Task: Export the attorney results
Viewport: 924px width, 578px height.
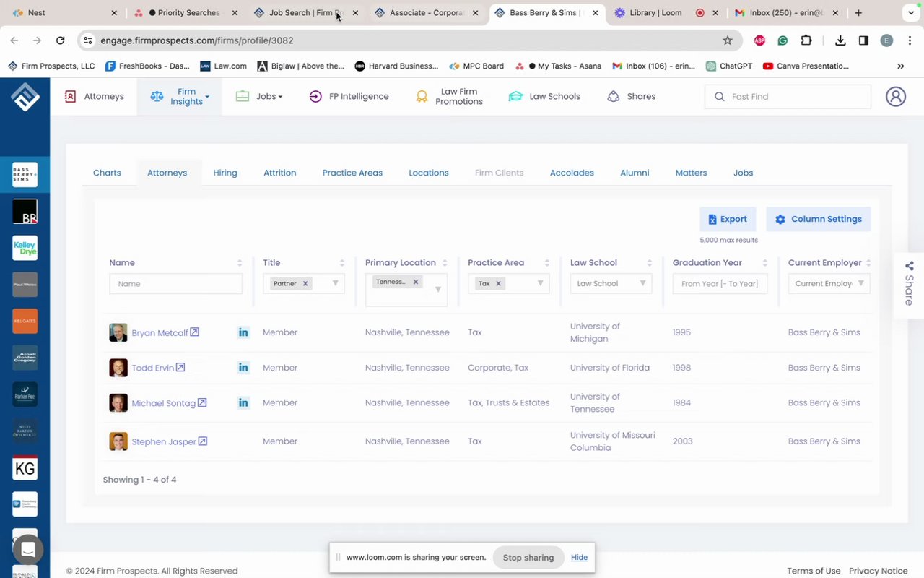Action: click(x=728, y=219)
